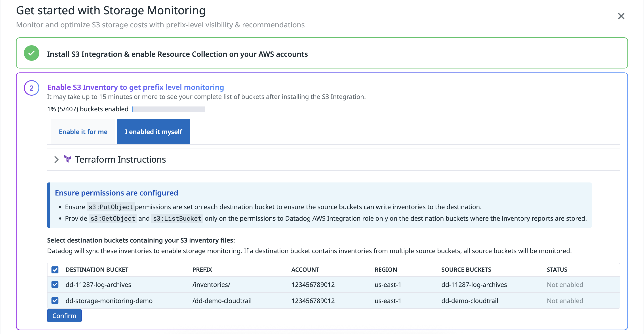This screenshot has width=644, height=334.
Task: Click the Terraform logo icon
Action: point(67,159)
